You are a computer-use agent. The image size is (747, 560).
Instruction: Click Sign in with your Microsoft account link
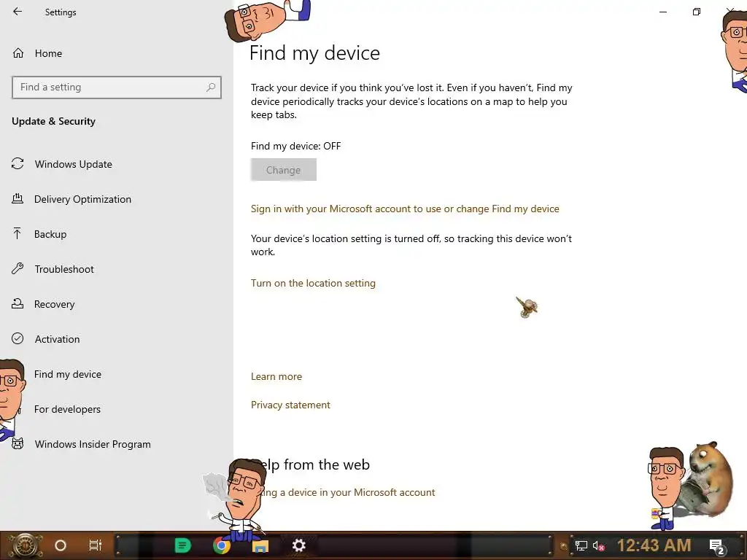click(405, 209)
